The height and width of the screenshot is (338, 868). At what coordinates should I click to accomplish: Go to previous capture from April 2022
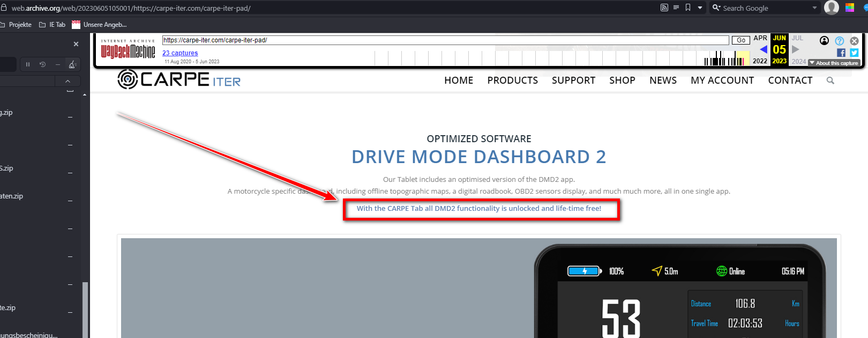(763, 49)
